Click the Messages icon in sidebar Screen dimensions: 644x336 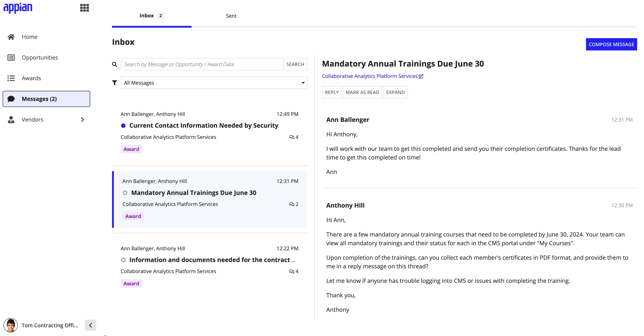[11, 99]
